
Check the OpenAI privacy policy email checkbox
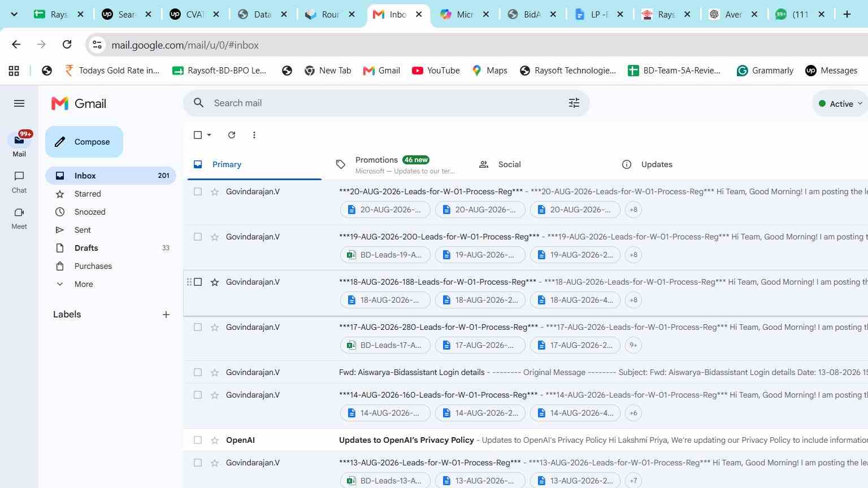click(198, 440)
